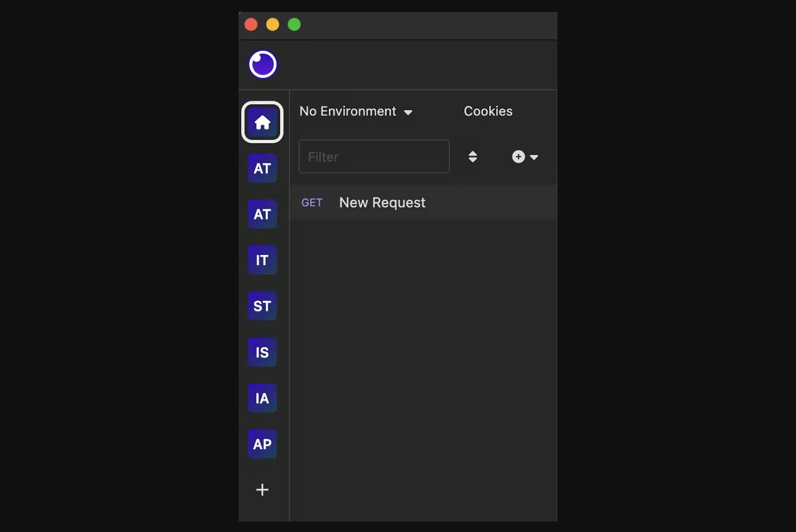Open the AT workspace directly above IT
796x532 pixels.
pyautogui.click(x=263, y=214)
